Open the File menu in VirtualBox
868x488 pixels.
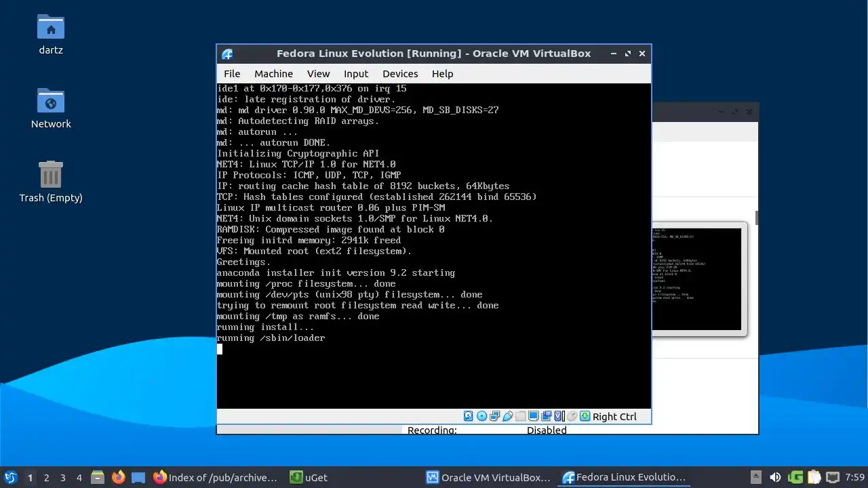[232, 74]
